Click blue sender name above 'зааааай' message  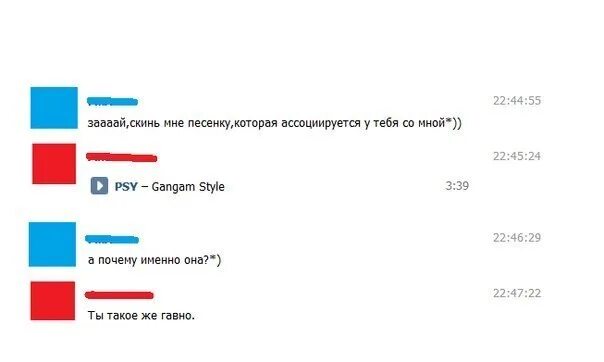(112, 102)
